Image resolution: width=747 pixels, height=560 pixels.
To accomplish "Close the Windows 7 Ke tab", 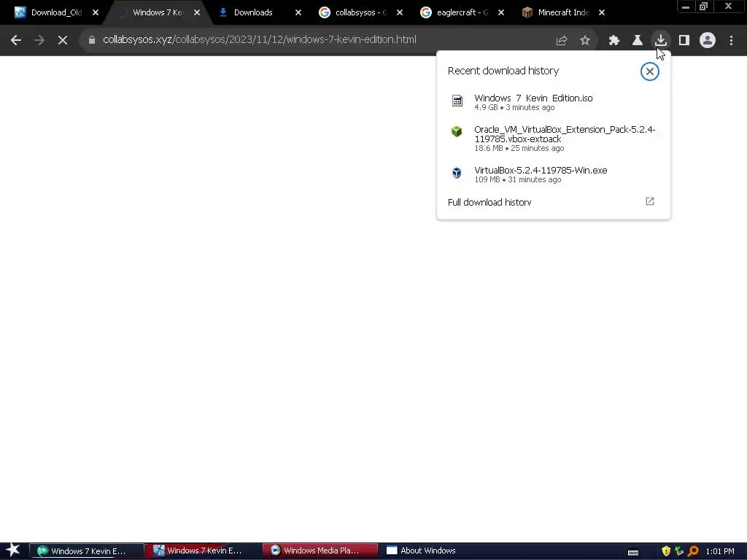I will coord(197,13).
